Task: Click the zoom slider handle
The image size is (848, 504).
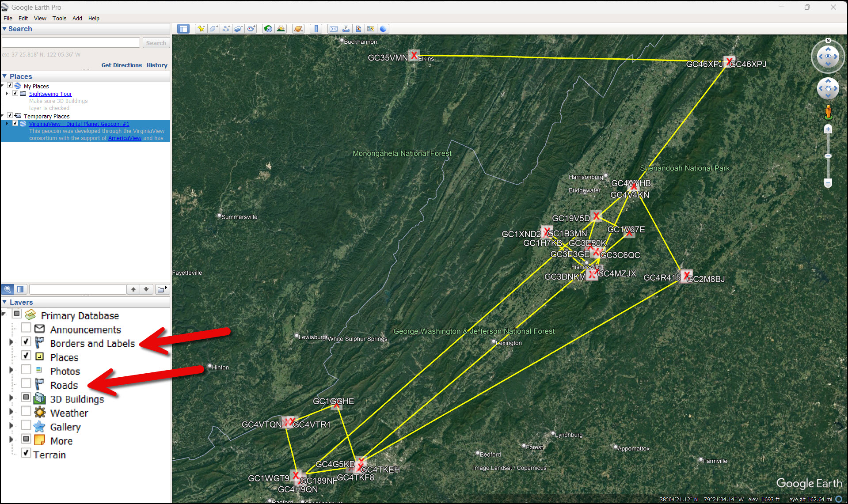Action: coord(828,156)
